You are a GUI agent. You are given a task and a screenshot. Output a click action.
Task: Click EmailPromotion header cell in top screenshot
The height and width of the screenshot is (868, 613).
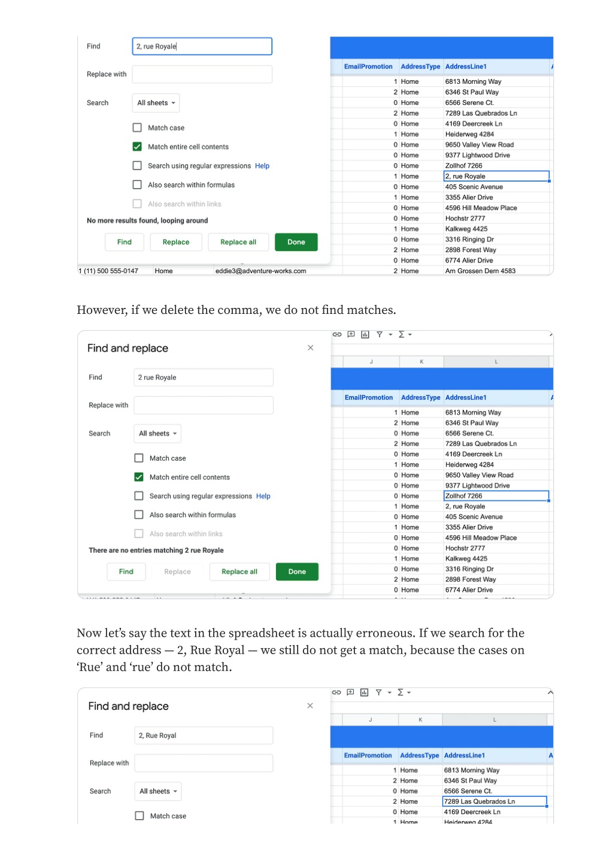click(368, 66)
